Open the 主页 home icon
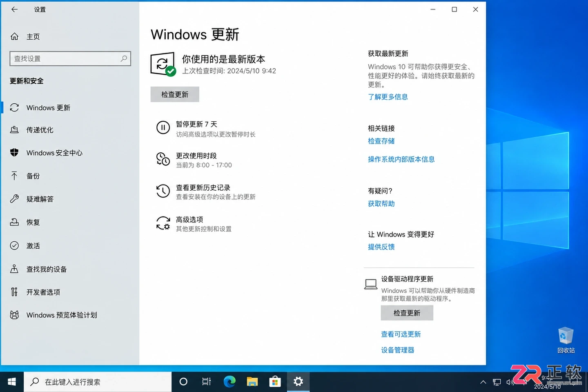Screen dimensions: 588x392 (x=14, y=36)
